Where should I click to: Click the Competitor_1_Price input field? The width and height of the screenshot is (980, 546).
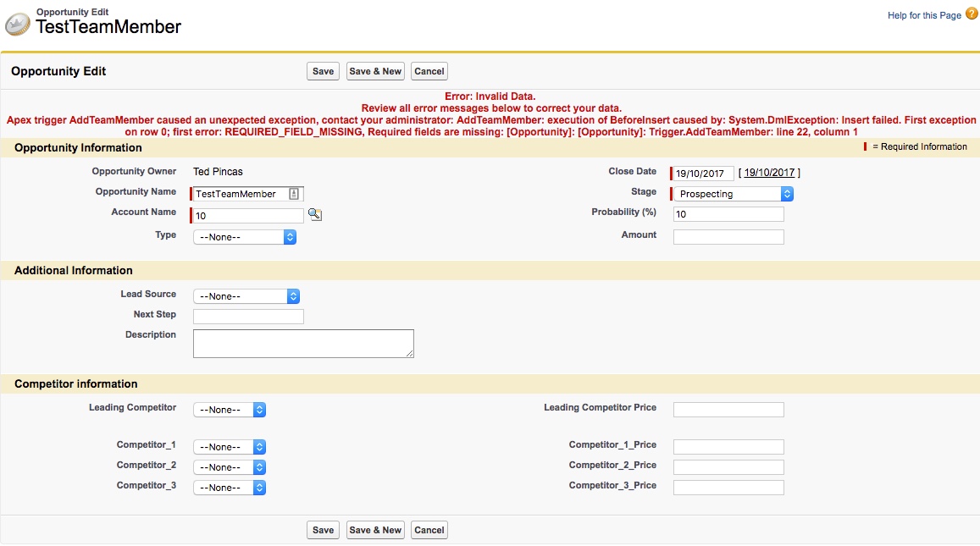point(728,447)
